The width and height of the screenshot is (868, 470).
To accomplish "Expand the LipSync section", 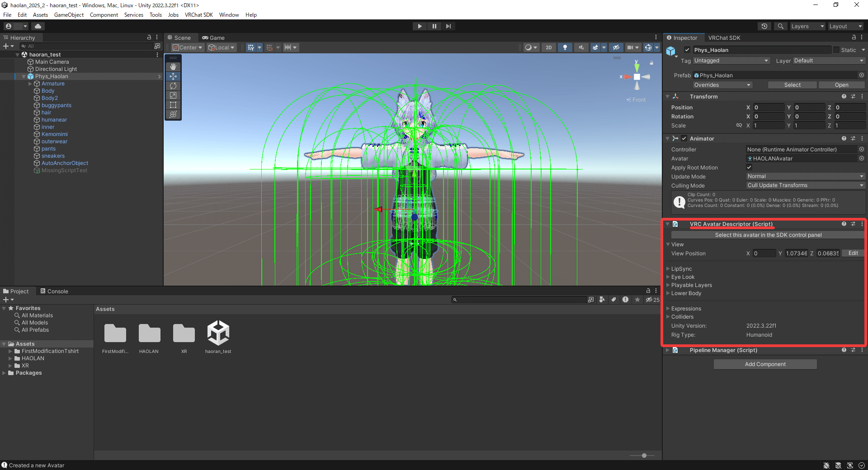I will [668, 269].
